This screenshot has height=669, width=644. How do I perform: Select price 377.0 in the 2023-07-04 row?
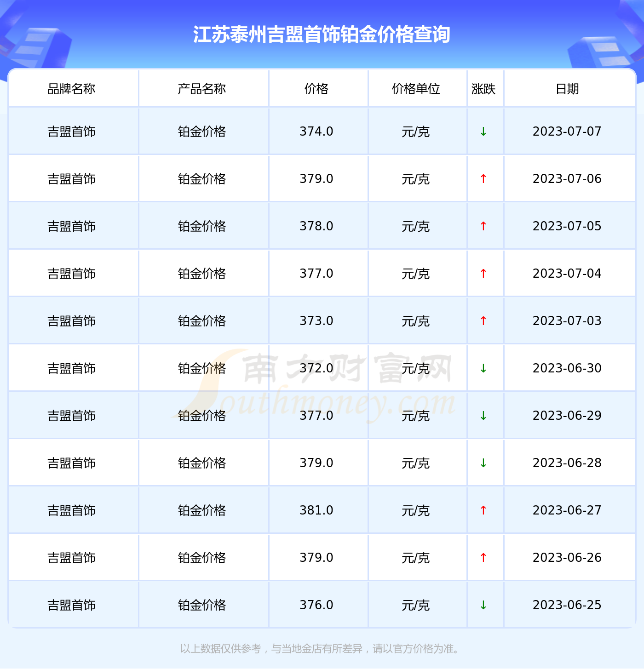pyautogui.click(x=316, y=274)
